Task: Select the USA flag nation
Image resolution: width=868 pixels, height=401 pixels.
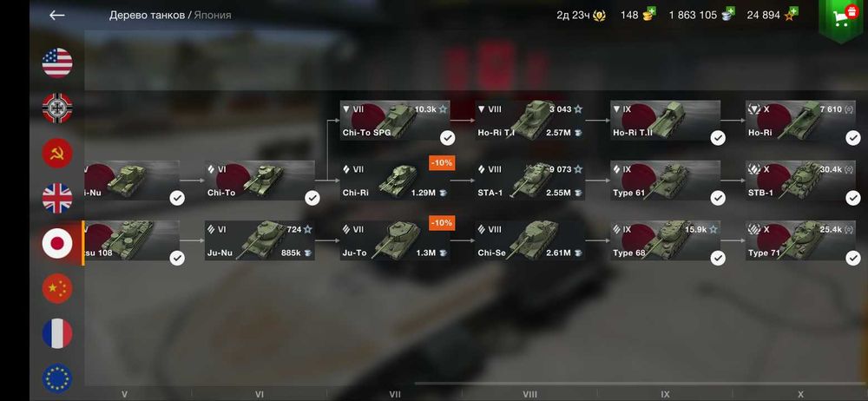Action: tap(57, 62)
